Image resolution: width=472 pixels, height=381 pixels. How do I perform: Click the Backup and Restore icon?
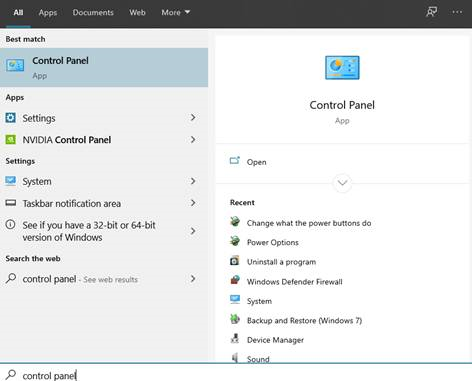[x=235, y=319]
